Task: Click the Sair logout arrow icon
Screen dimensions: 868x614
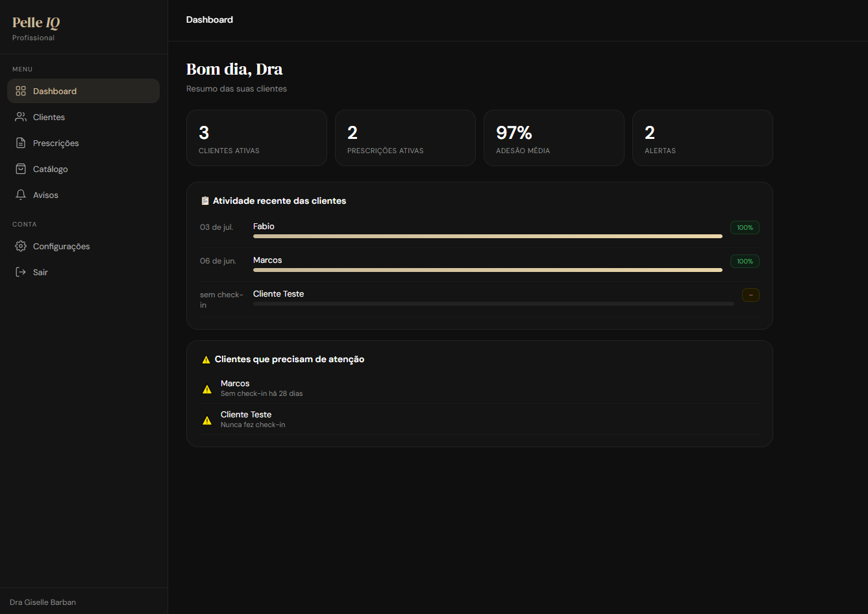Action: pos(21,272)
